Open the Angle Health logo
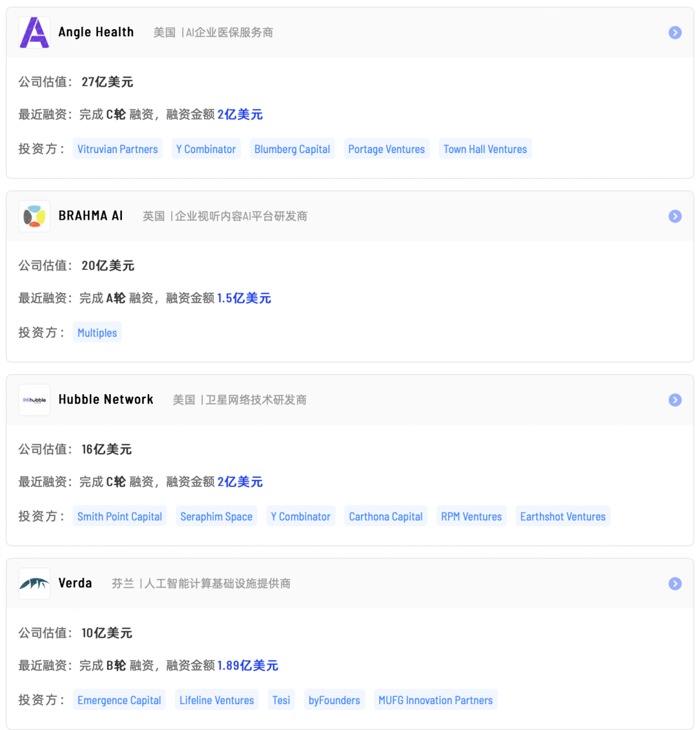 coord(34,32)
